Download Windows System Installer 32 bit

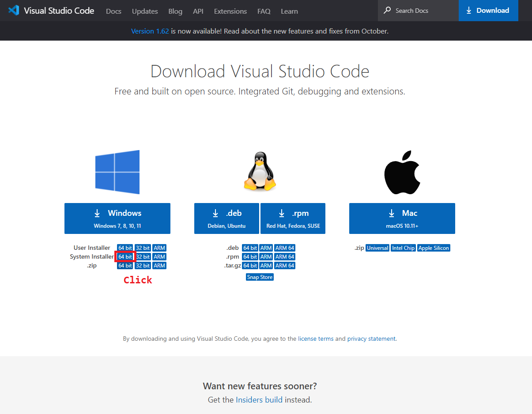pyautogui.click(x=143, y=257)
